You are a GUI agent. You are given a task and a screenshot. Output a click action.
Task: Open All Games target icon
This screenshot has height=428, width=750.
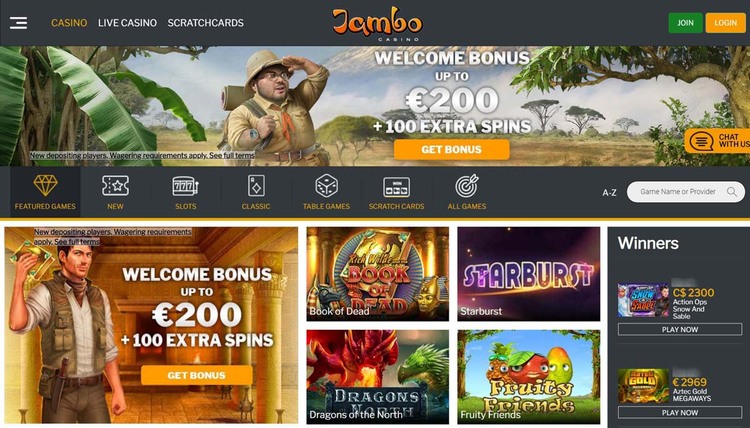point(467,186)
